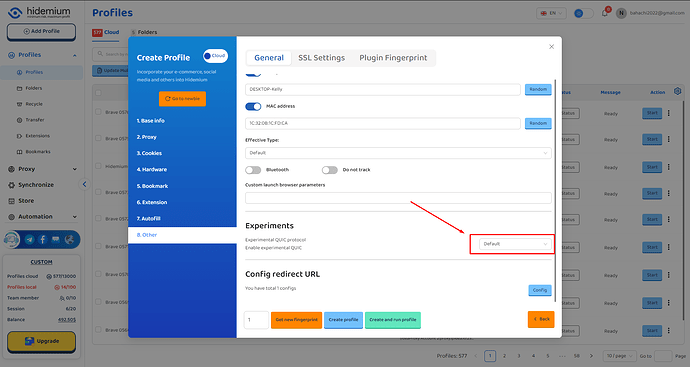Open the website globe icon
690x367 pixels.
69,239
